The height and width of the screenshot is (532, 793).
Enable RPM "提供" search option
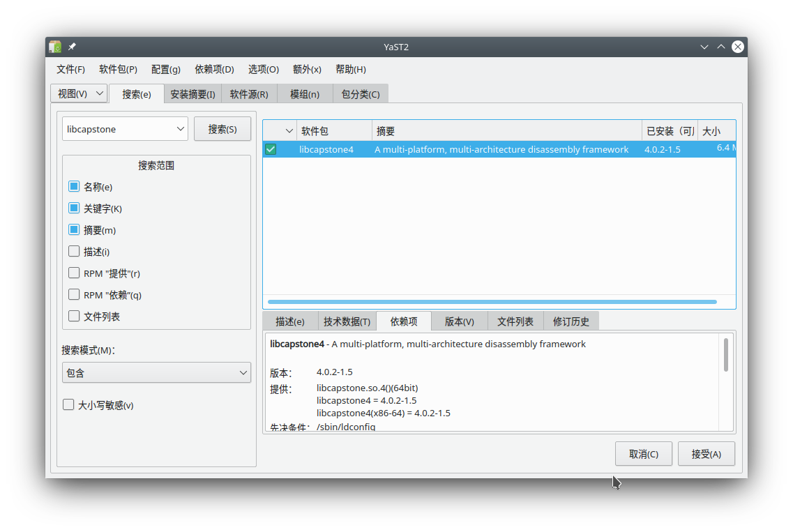(73, 273)
